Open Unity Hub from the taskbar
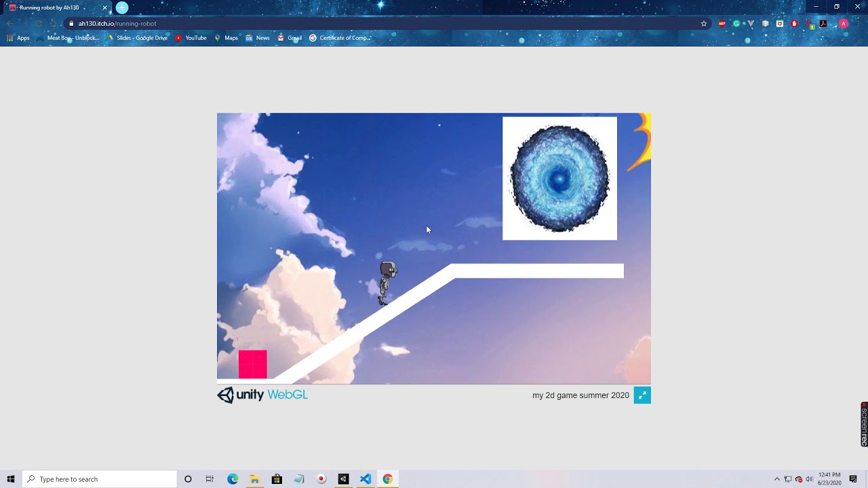Viewport: 868px width, 488px height. click(x=343, y=479)
